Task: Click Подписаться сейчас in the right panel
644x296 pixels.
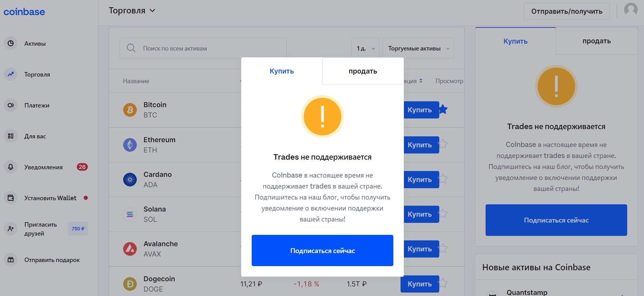Action: pyautogui.click(x=556, y=220)
